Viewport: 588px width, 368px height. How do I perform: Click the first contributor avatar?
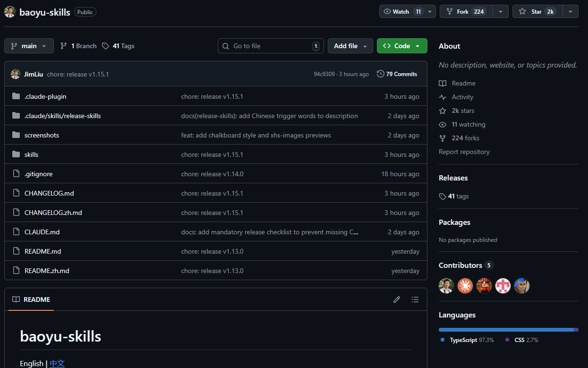pos(446,285)
